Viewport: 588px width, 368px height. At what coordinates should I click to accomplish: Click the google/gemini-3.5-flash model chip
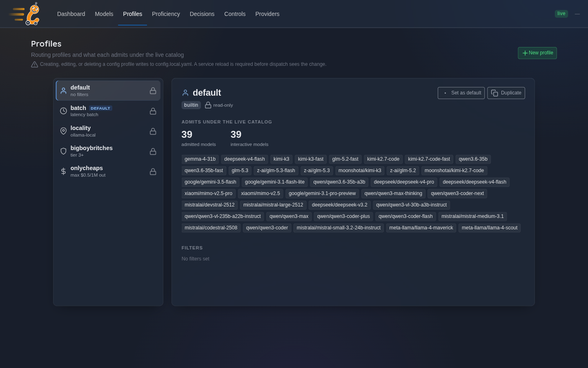coord(210,182)
